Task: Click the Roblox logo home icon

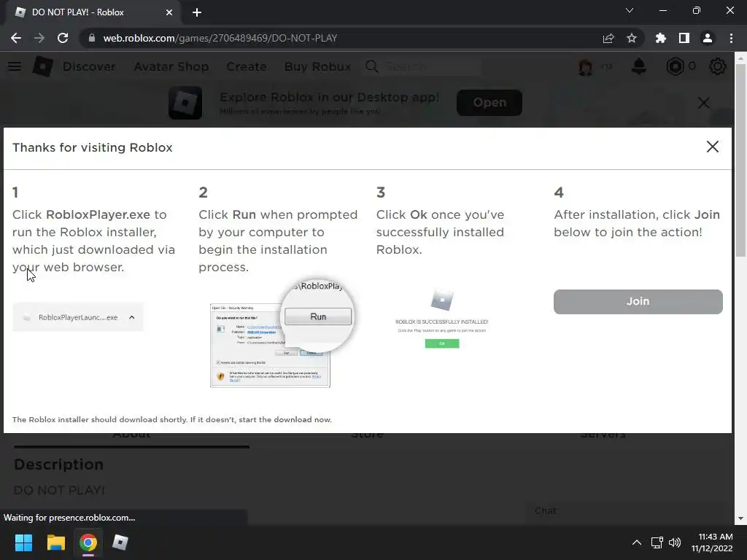Action: click(42, 66)
